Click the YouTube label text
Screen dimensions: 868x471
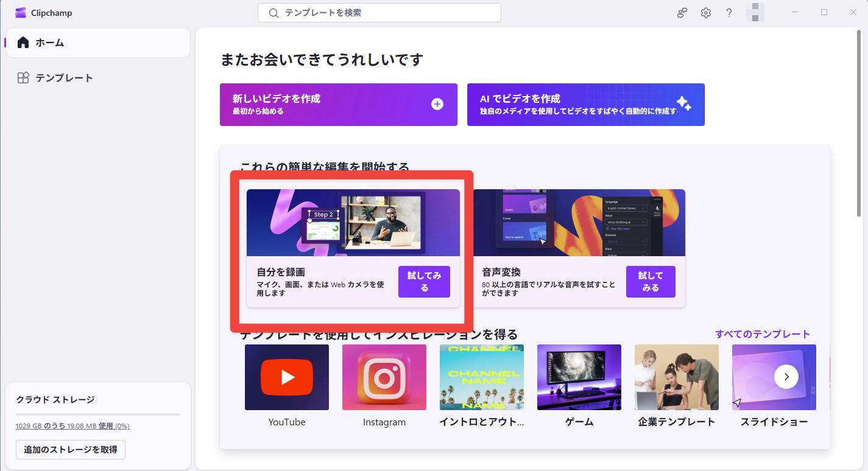(x=287, y=422)
